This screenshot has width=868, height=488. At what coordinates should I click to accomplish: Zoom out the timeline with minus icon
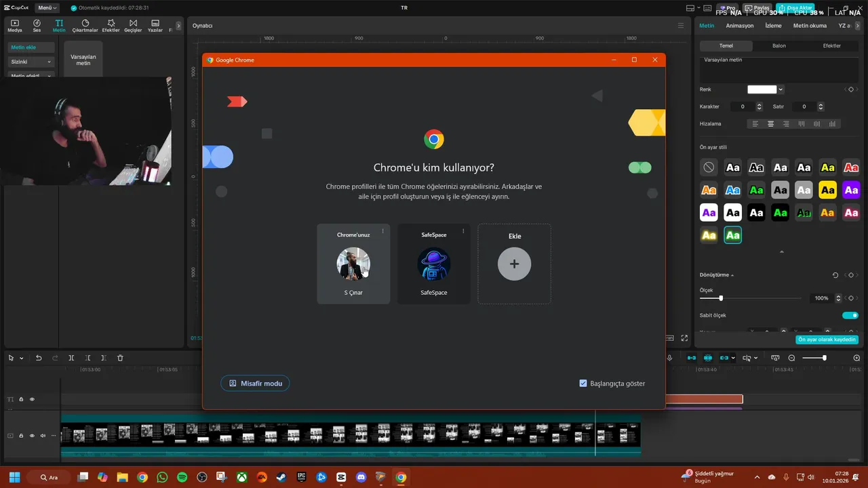pos(791,358)
